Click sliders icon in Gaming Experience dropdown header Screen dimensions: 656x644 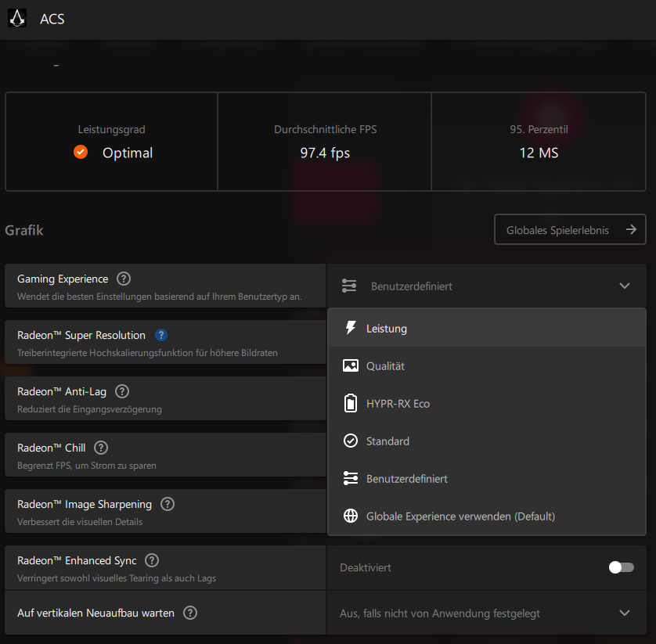coord(349,286)
